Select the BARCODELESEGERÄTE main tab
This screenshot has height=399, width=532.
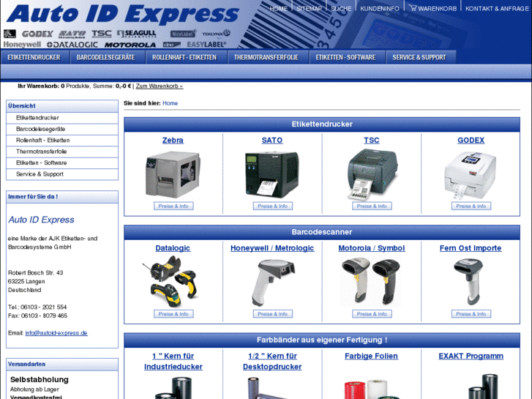(106, 57)
